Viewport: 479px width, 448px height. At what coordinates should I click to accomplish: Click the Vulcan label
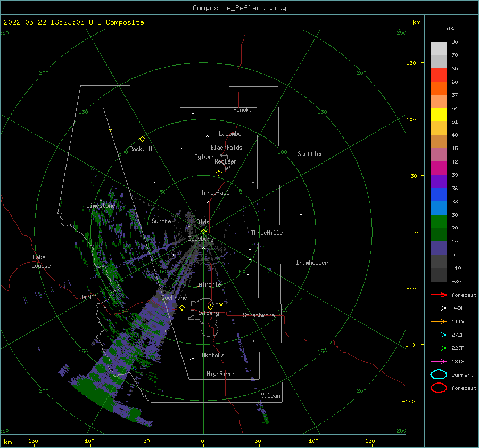pyautogui.click(x=271, y=396)
